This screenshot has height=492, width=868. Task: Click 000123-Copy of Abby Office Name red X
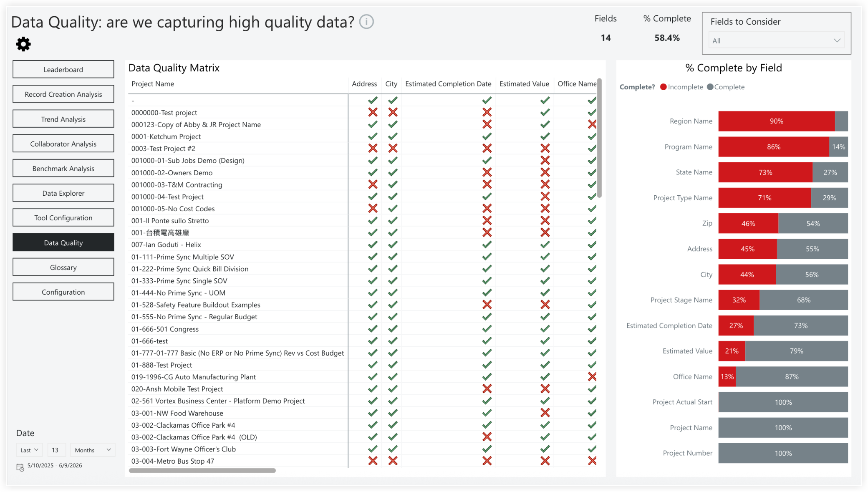click(592, 124)
